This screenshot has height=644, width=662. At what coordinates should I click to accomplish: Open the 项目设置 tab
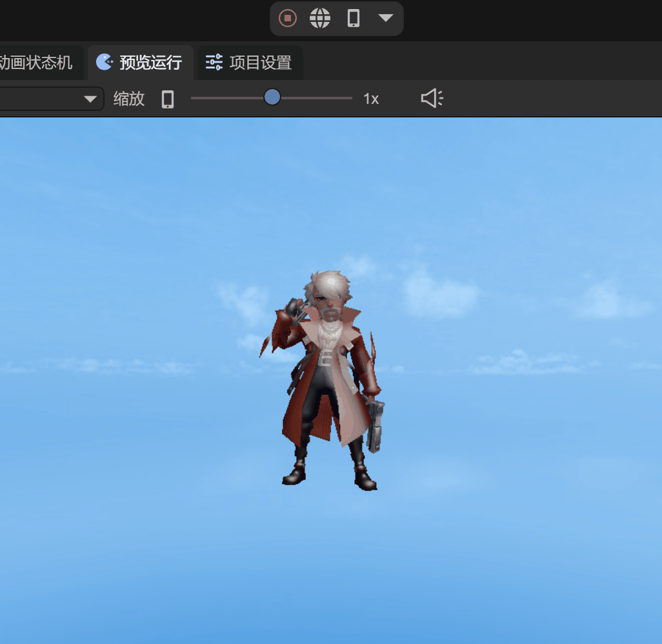(260, 63)
